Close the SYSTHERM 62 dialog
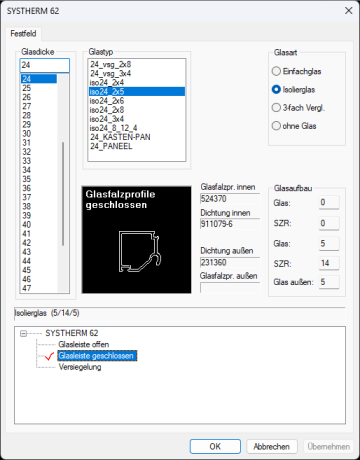360x460 pixels. coord(348,11)
